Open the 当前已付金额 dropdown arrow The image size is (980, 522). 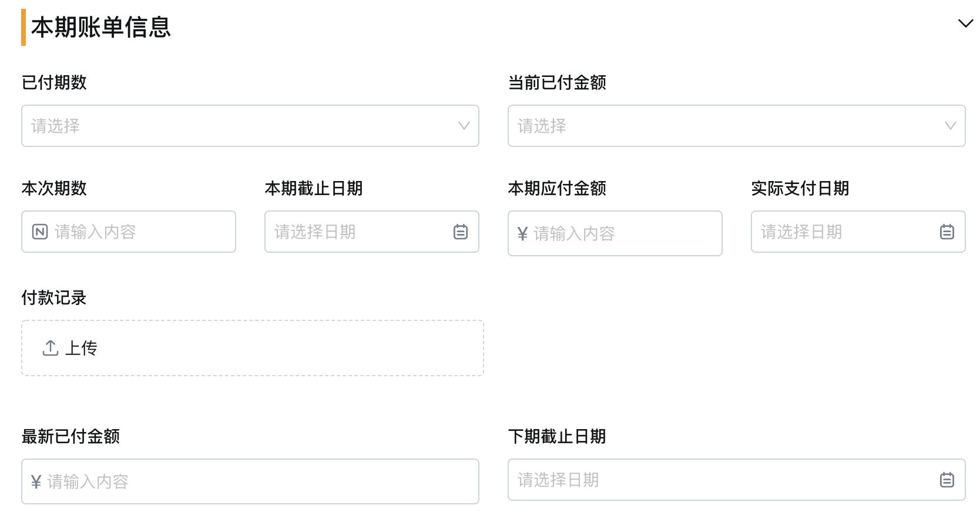click(951, 126)
